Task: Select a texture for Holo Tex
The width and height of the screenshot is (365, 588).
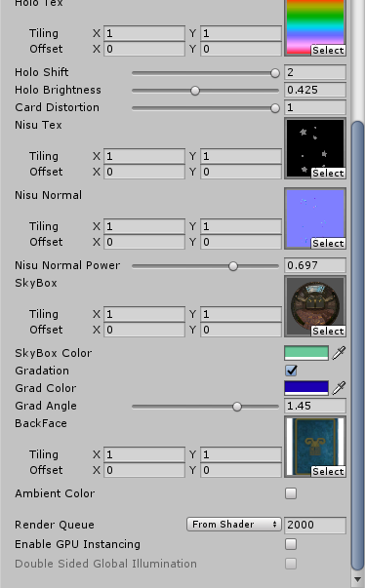Action: (x=328, y=51)
